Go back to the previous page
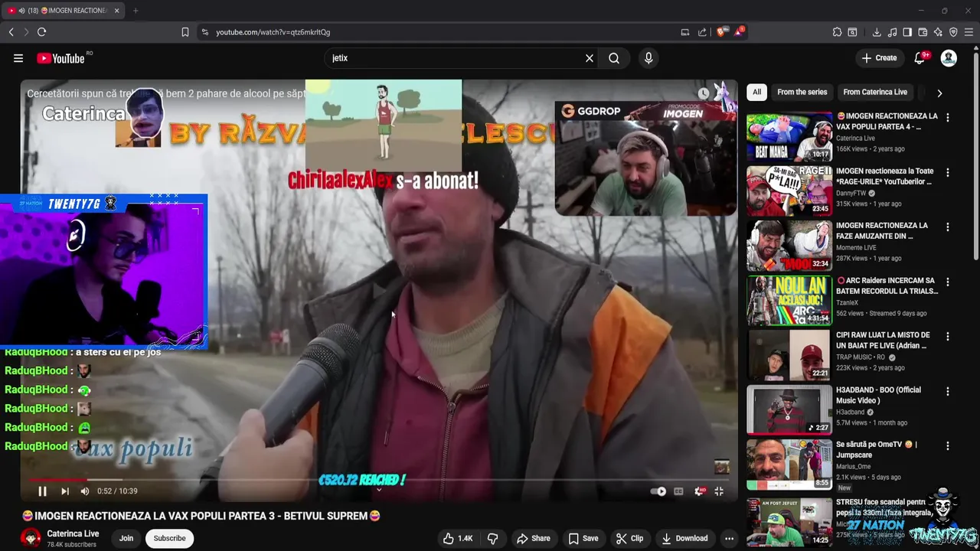The height and width of the screenshot is (551, 980). (x=11, y=32)
